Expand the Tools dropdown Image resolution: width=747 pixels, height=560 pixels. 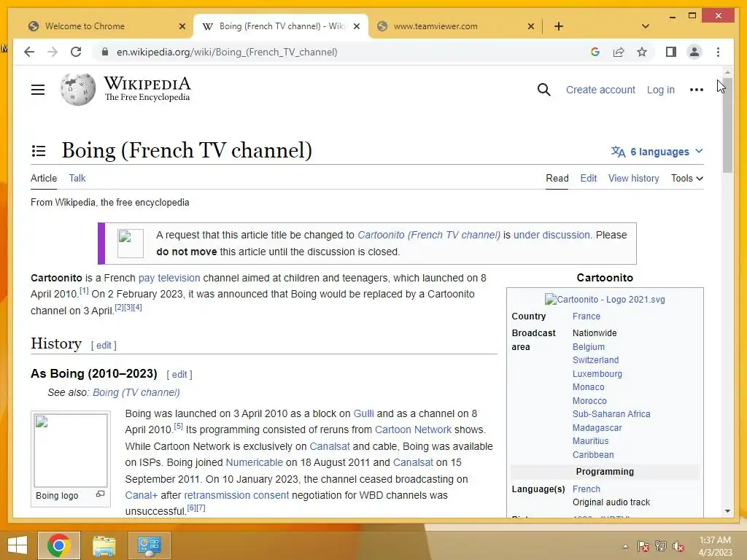687,178
